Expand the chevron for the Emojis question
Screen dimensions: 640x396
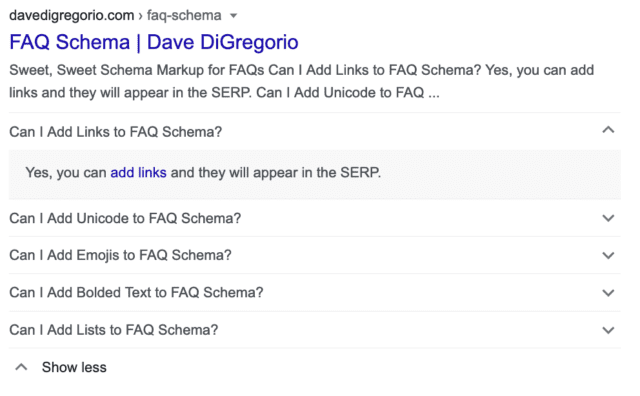pos(608,256)
